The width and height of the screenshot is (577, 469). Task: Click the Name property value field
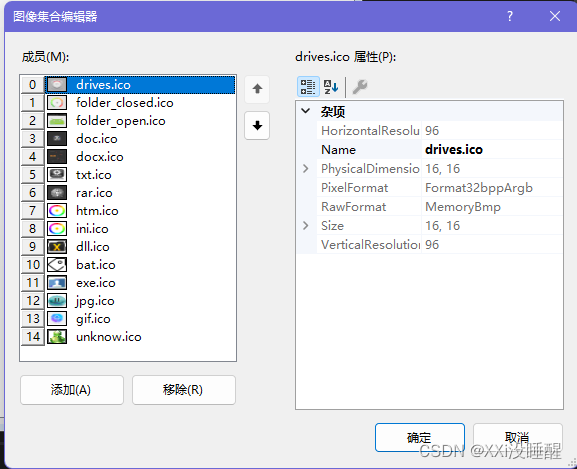coord(492,149)
